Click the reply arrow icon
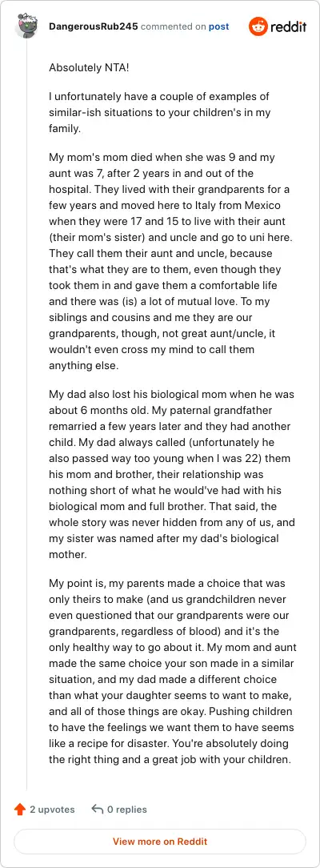The width and height of the screenshot is (320, 868). pyautogui.click(x=98, y=810)
